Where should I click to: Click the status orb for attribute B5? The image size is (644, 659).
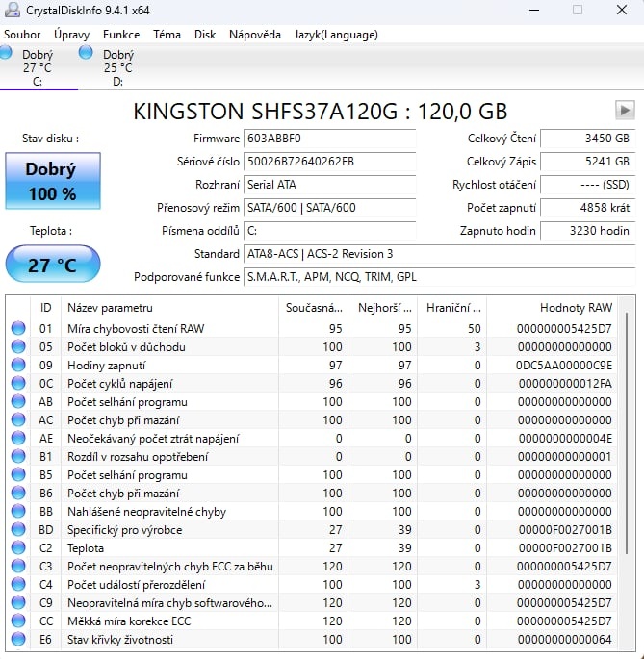[x=18, y=474]
